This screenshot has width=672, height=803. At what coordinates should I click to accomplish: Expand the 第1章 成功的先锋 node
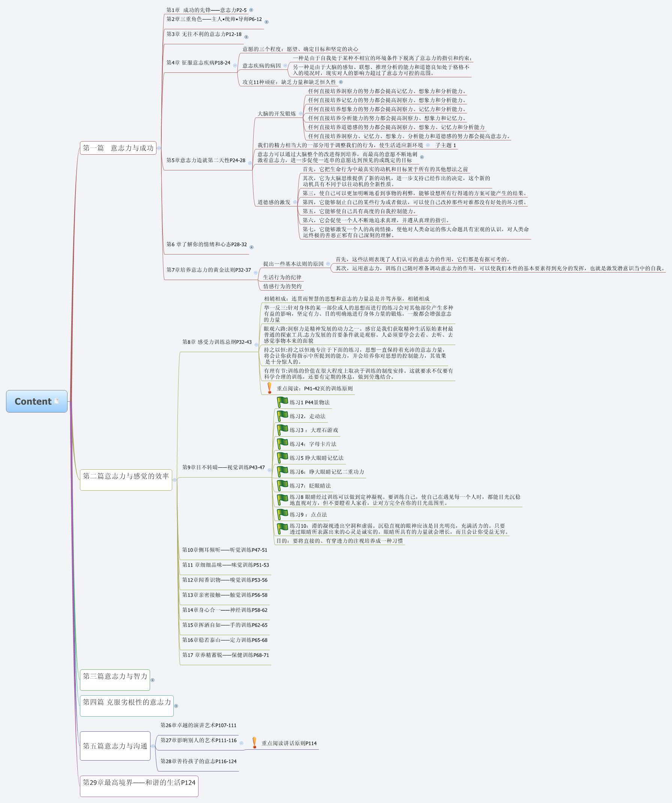tap(250, 9)
